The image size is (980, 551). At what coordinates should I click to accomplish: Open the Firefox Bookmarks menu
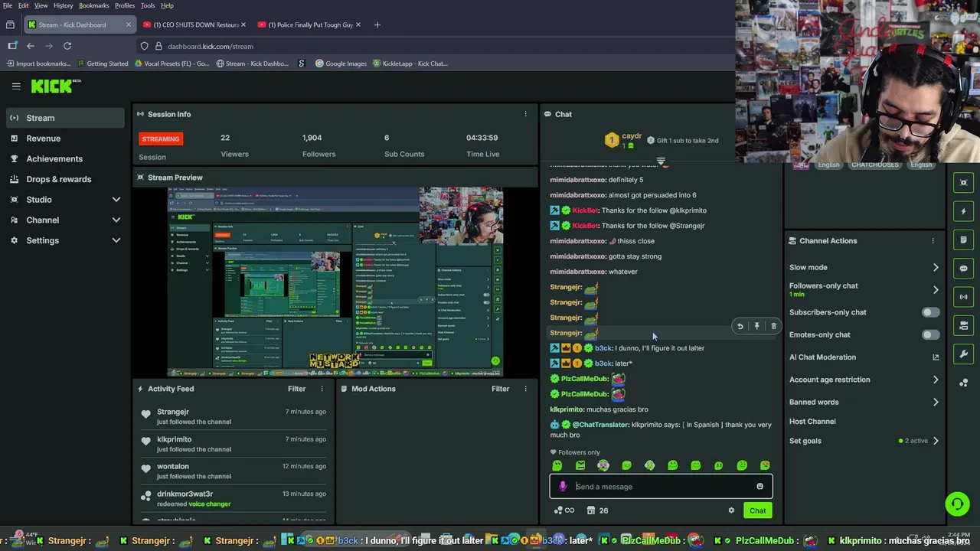(x=94, y=5)
